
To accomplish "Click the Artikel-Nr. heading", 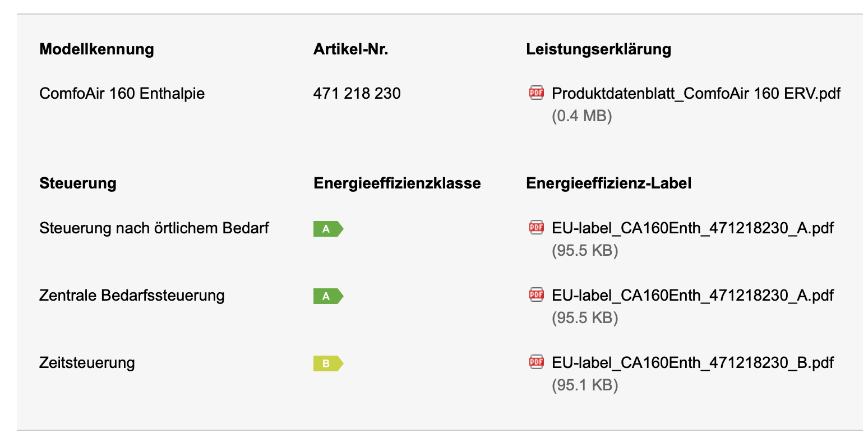I will point(351,49).
